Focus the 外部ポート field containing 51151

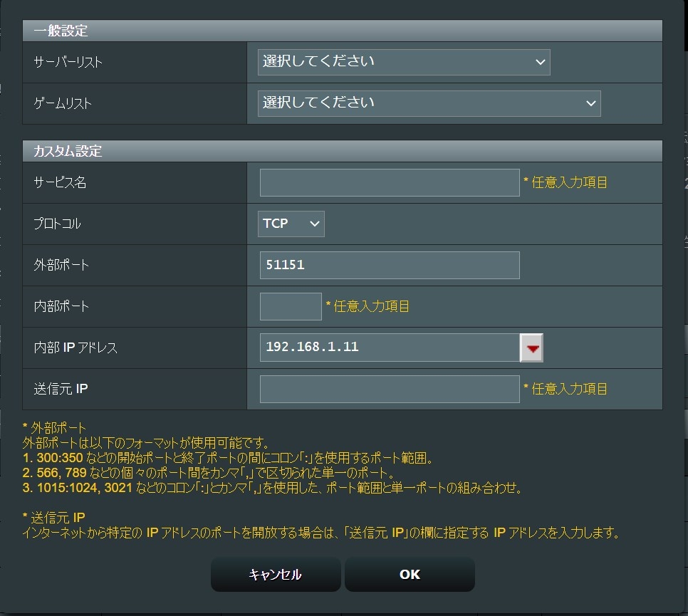(x=389, y=265)
